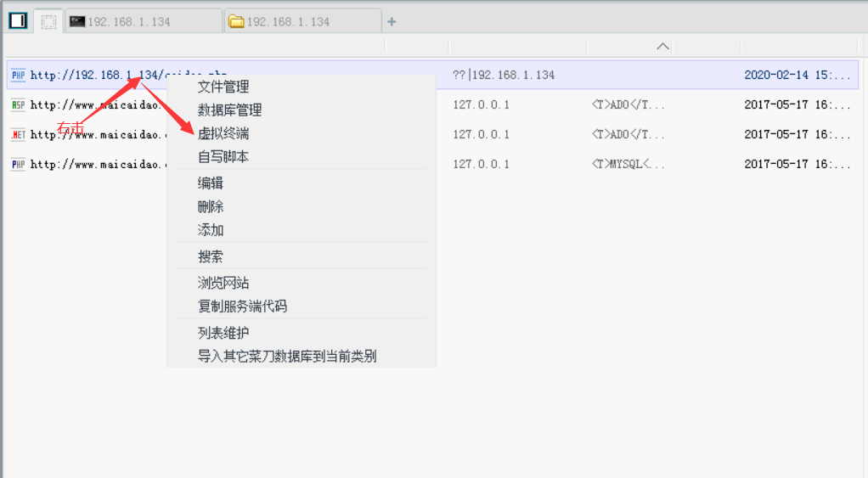Open 浏览网站 from the context menu
The width and height of the screenshot is (868, 478).
click(223, 283)
